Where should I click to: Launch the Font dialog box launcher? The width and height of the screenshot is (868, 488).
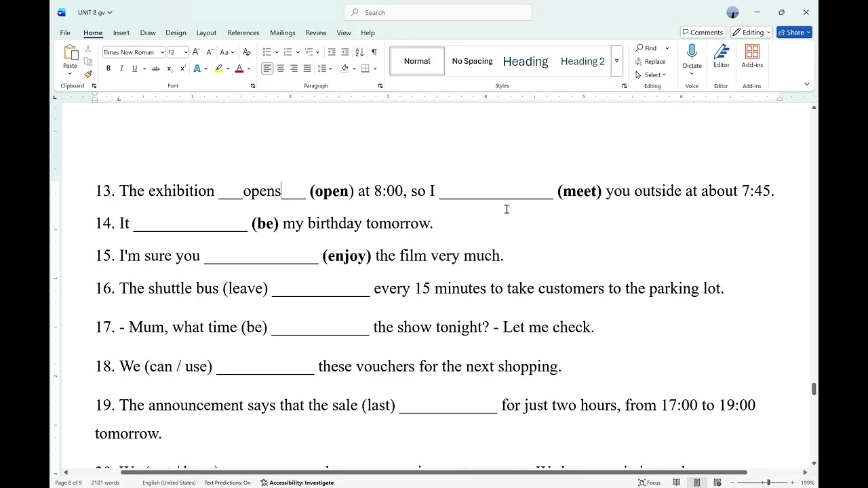pos(253,86)
